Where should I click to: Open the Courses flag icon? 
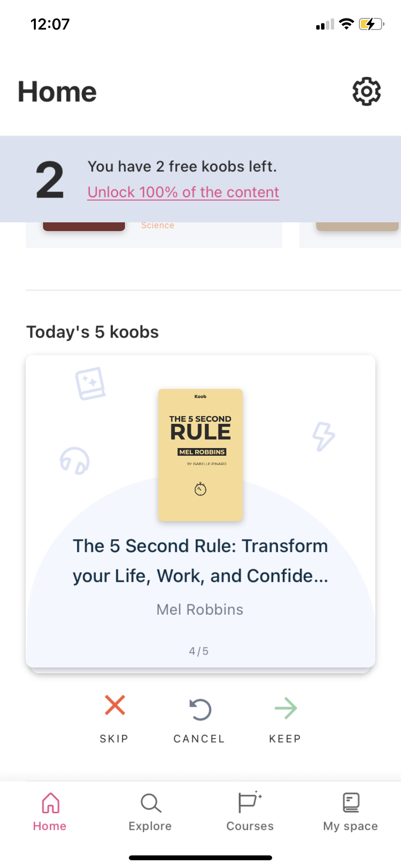[250, 804]
